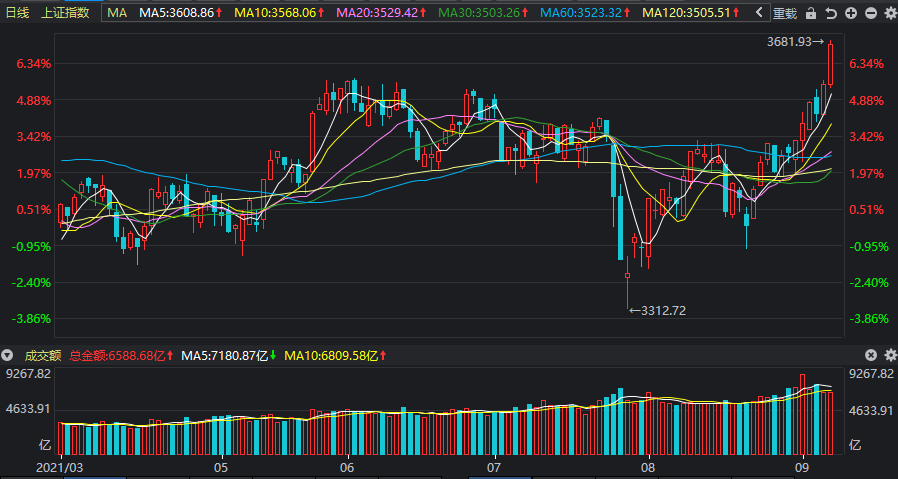
Task: Click the 3312.72 low price marker
Action: tap(661, 311)
